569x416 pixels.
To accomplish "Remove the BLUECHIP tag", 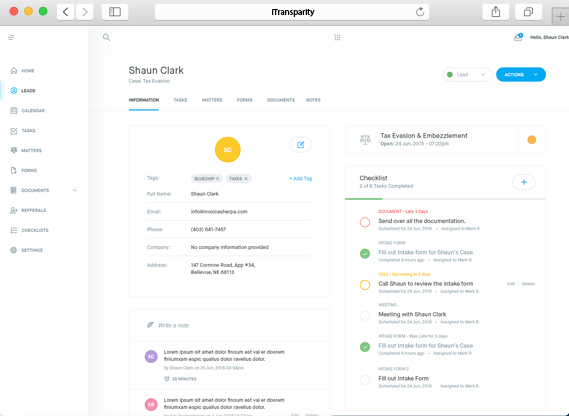I will [x=217, y=179].
